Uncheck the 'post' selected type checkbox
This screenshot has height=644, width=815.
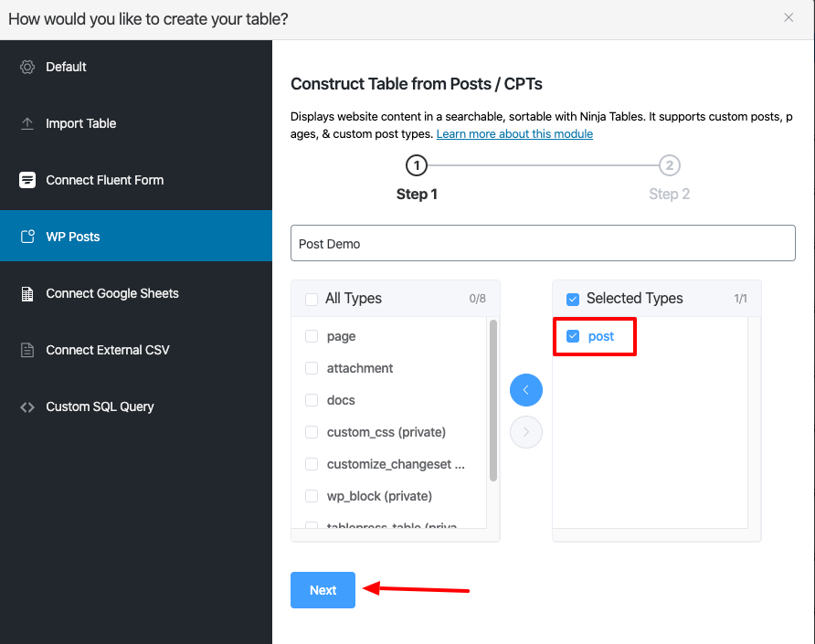point(573,336)
